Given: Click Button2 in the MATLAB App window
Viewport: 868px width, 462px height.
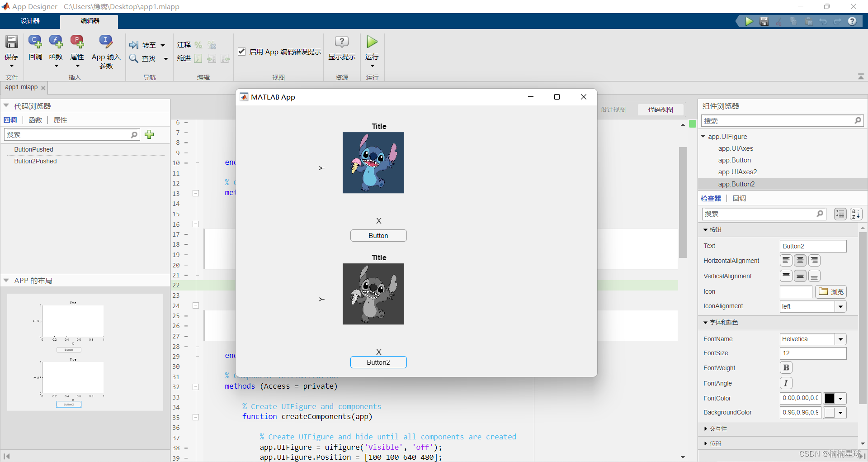Looking at the screenshot, I should point(378,362).
